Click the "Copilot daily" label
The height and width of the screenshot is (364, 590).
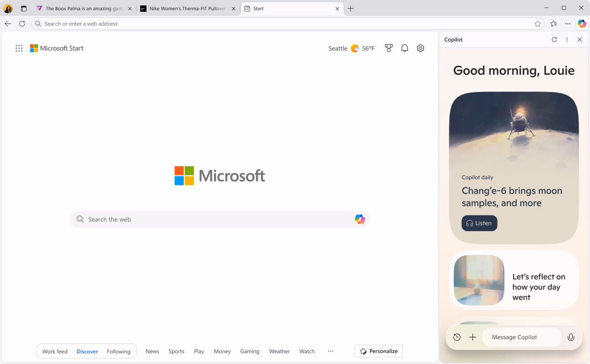point(478,177)
